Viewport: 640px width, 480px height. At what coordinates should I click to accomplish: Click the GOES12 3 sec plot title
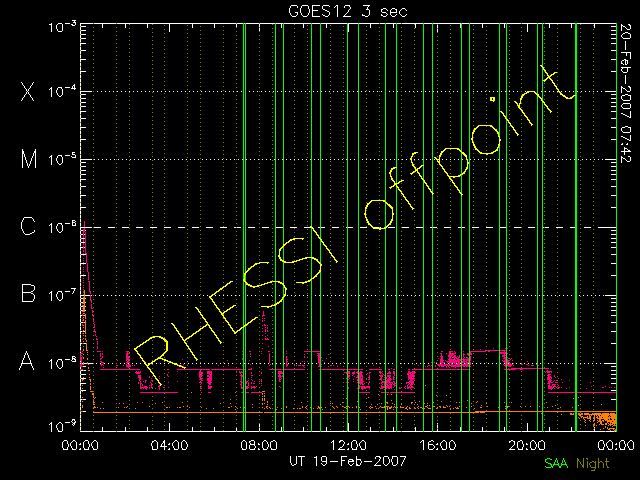coord(348,11)
